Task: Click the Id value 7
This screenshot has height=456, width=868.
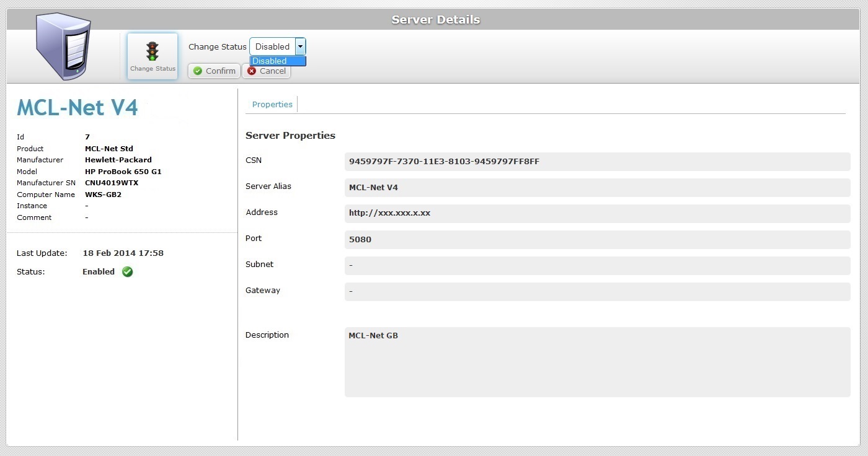Action: [x=87, y=137]
